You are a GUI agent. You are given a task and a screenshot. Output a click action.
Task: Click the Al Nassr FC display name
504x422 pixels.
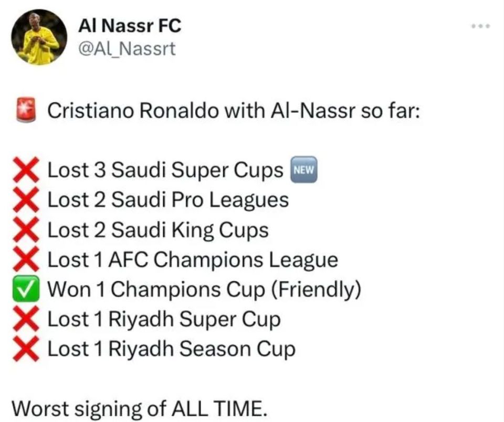130,26
